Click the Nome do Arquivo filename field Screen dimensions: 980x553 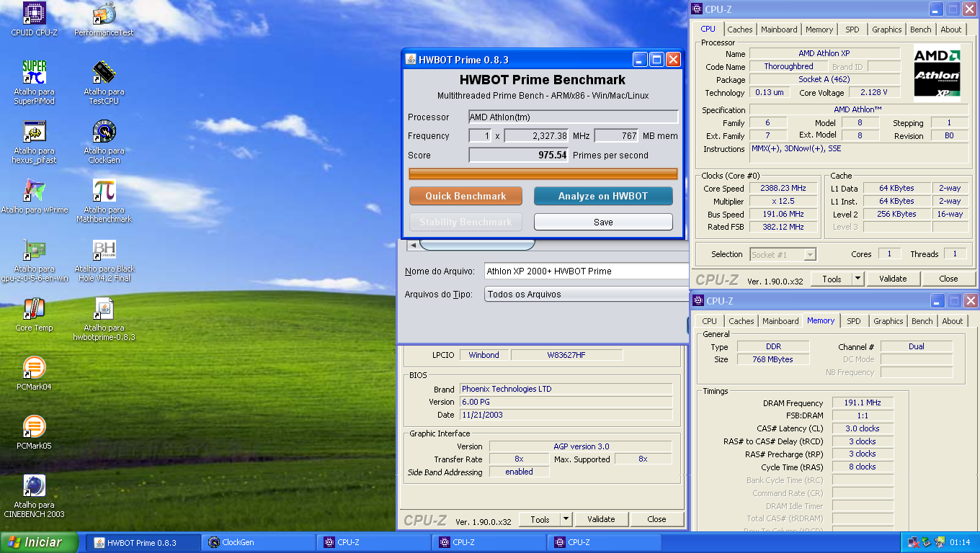[587, 271]
